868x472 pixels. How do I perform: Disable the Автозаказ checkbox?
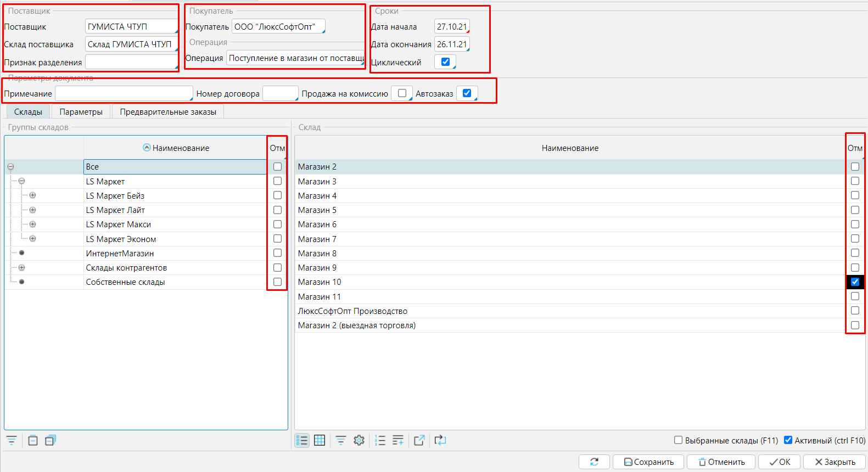pos(467,93)
